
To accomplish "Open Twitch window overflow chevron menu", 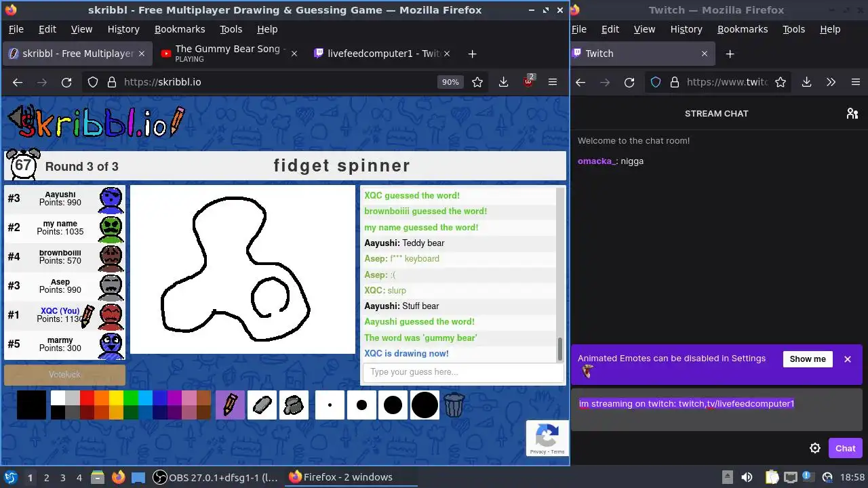I will [x=831, y=82].
